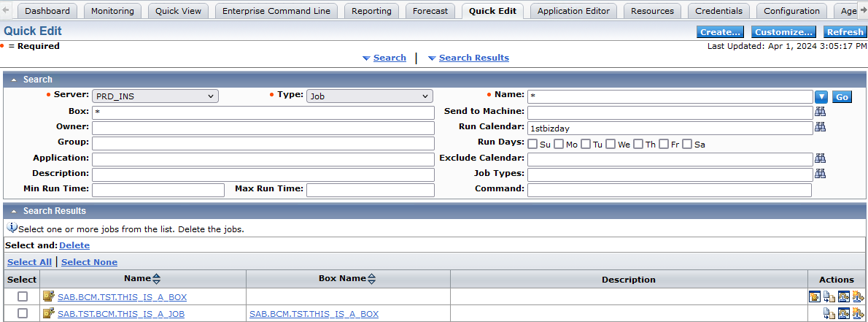
Task: Click Job Types lookup binoculars icon
Action: point(821,174)
